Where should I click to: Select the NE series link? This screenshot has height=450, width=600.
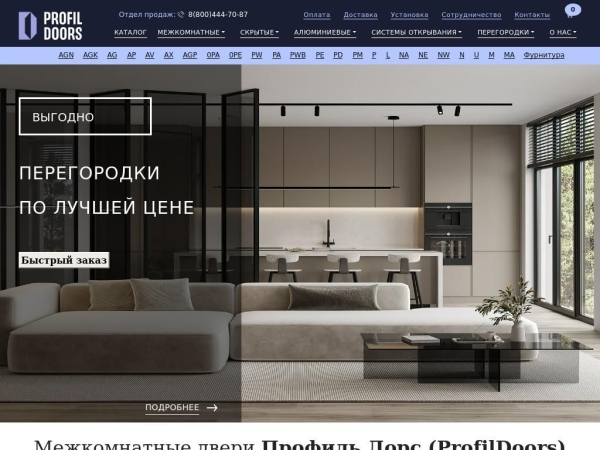point(423,55)
